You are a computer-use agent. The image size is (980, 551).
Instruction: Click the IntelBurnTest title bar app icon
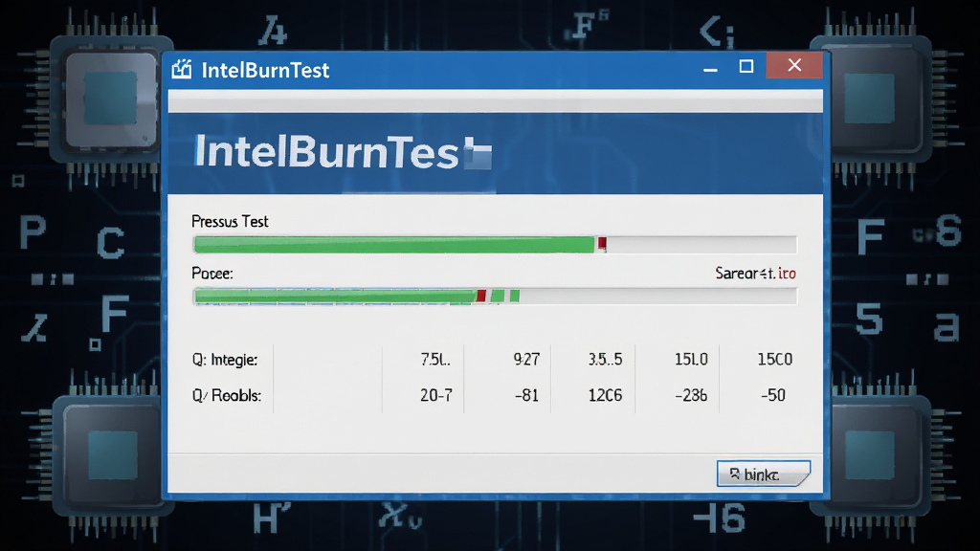[x=181, y=69]
